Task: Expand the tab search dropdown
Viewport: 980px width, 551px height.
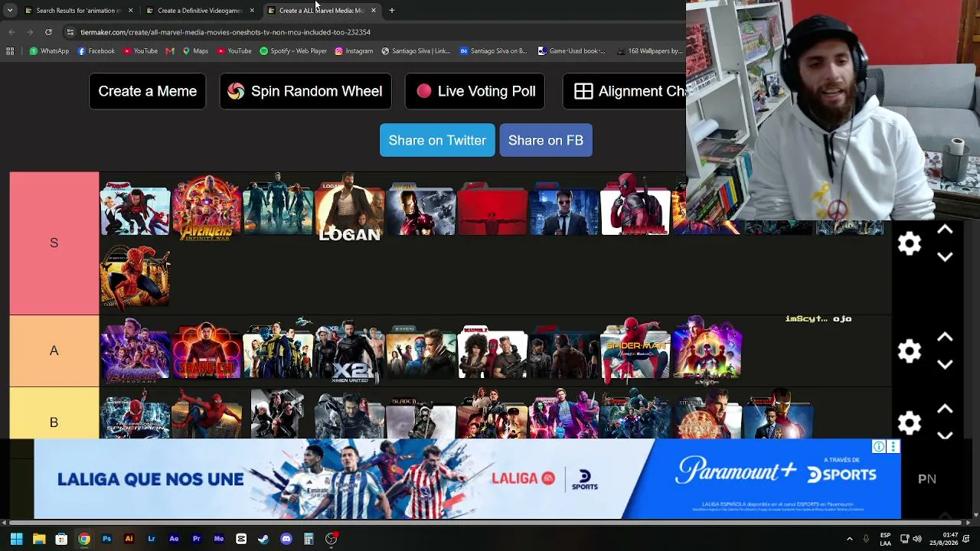Action: coord(10,11)
